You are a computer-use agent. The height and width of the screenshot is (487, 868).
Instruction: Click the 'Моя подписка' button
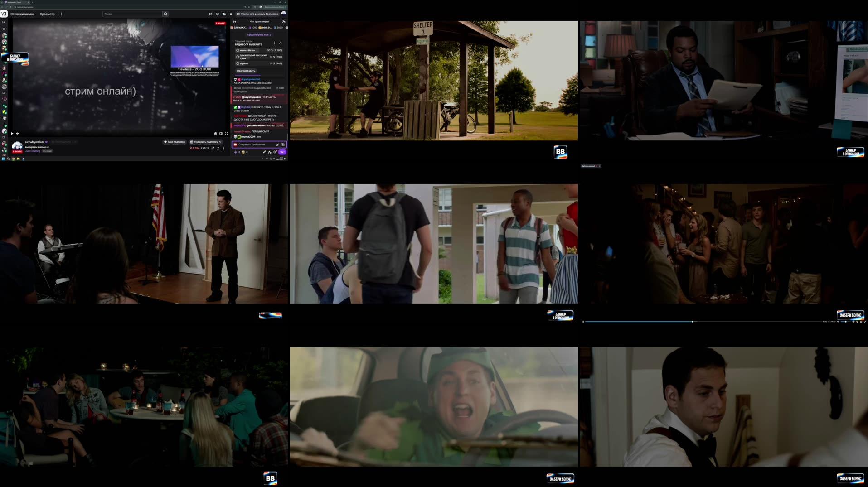click(x=175, y=142)
